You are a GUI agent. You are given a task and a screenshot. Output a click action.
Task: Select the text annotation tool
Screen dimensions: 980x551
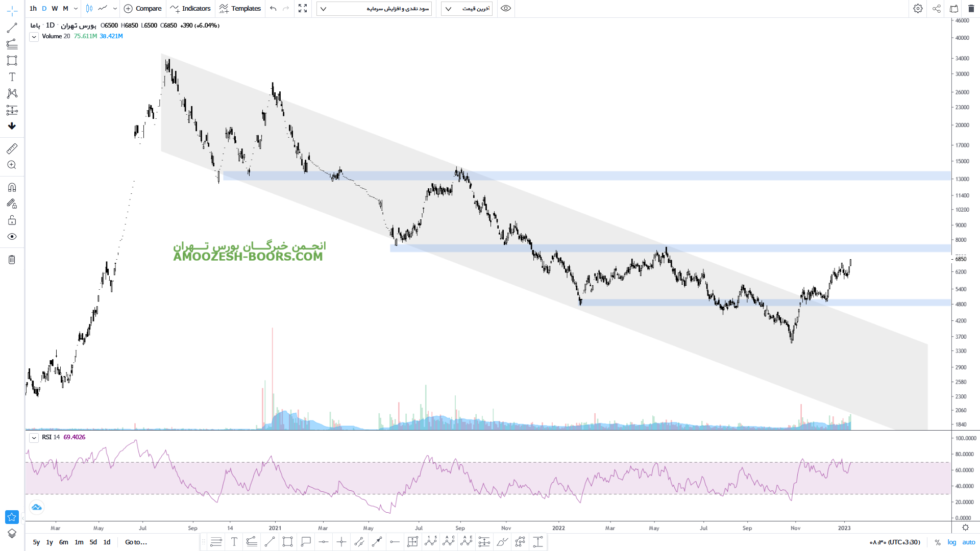click(12, 77)
